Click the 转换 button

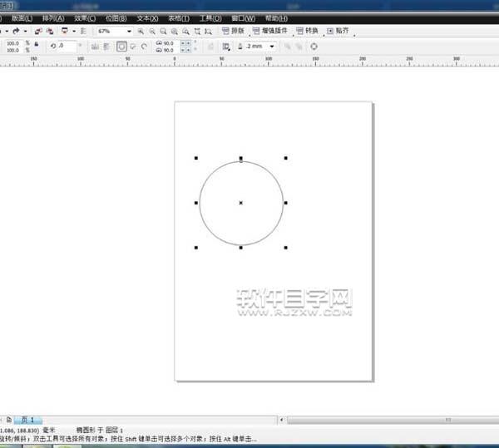(309, 31)
